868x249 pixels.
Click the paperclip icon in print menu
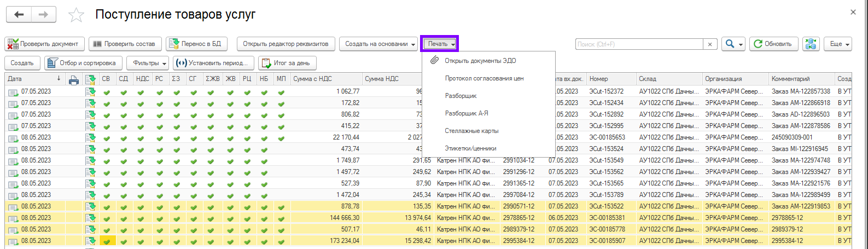pyautogui.click(x=434, y=61)
